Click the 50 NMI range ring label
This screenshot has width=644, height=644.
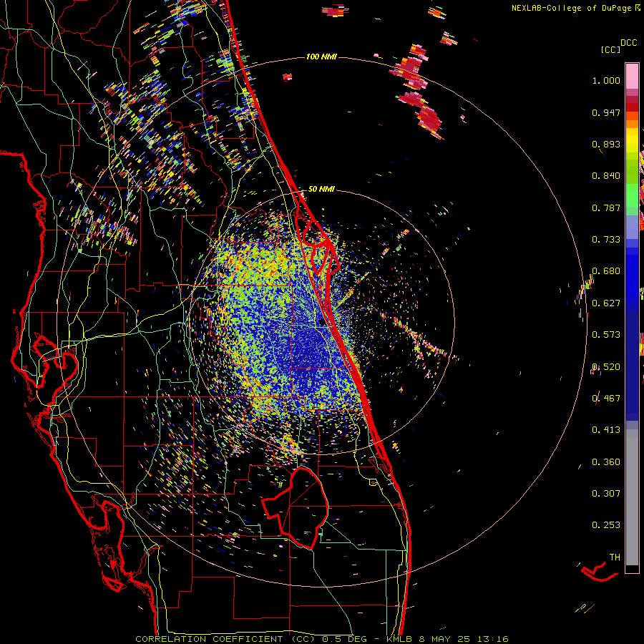321,190
